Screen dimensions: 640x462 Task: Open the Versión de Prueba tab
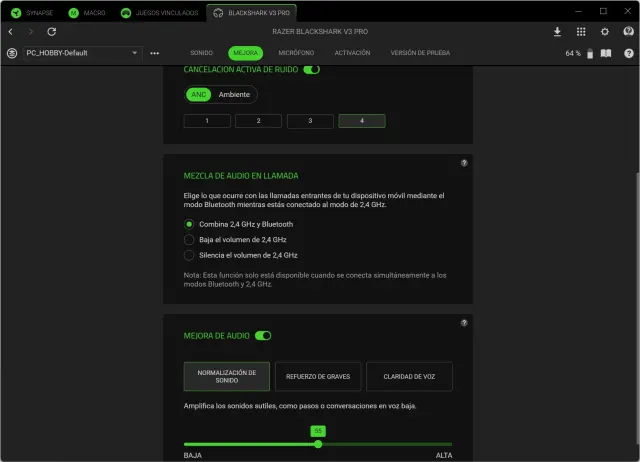[420, 53]
